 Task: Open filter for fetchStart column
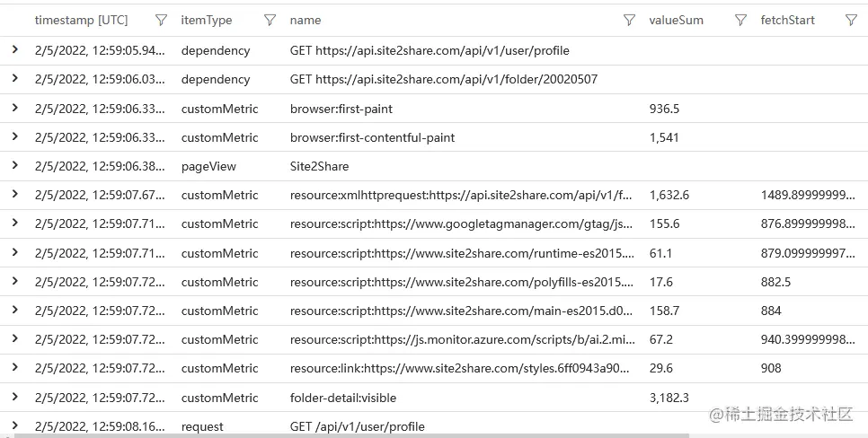point(851,20)
